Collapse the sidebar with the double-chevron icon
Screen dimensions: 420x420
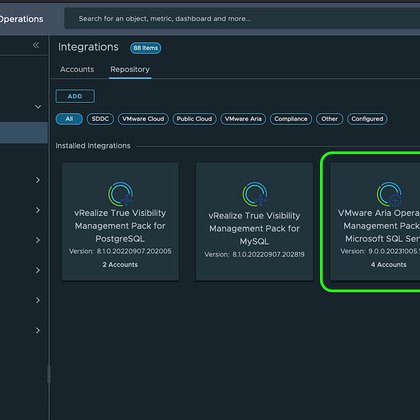pyautogui.click(x=36, y=45)
